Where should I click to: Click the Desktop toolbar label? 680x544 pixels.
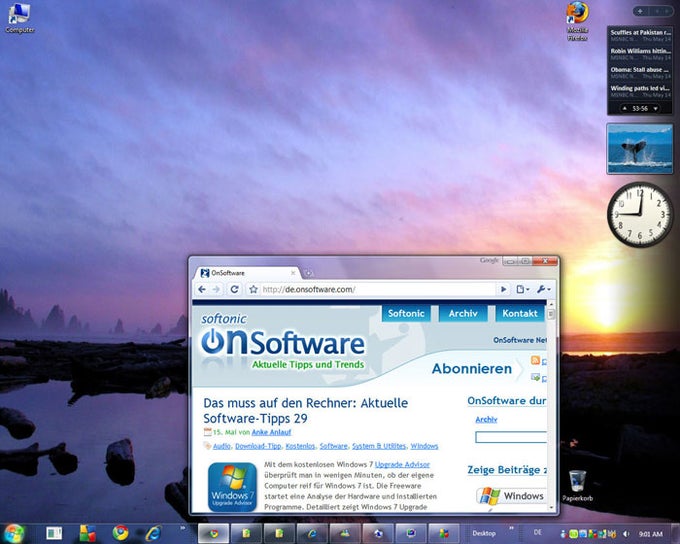tap(484, 533)
